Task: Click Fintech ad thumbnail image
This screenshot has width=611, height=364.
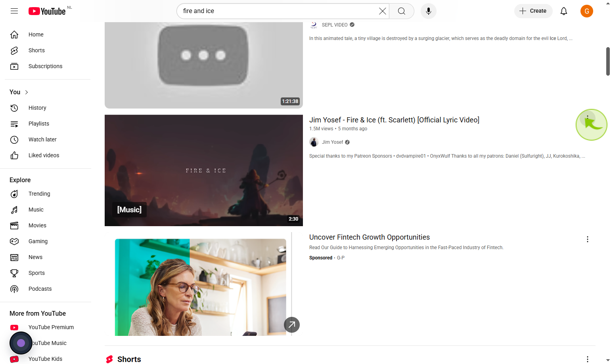Action: coord(201,287)
